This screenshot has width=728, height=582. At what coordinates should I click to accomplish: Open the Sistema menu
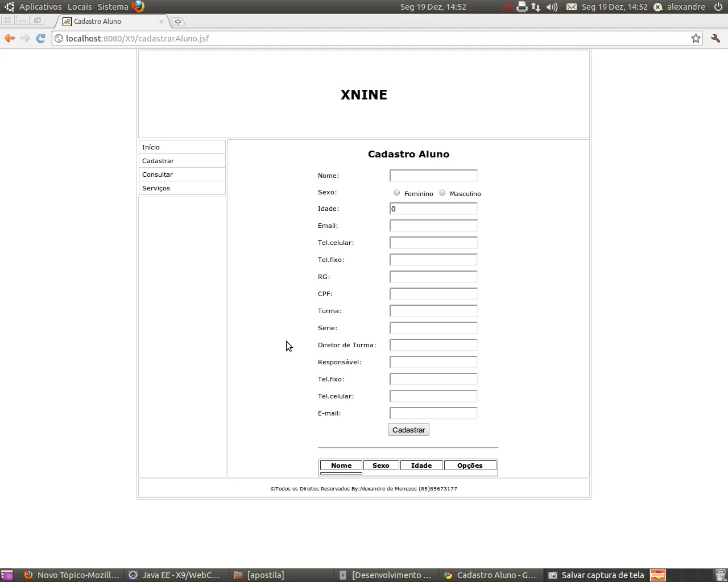point(113,7)
